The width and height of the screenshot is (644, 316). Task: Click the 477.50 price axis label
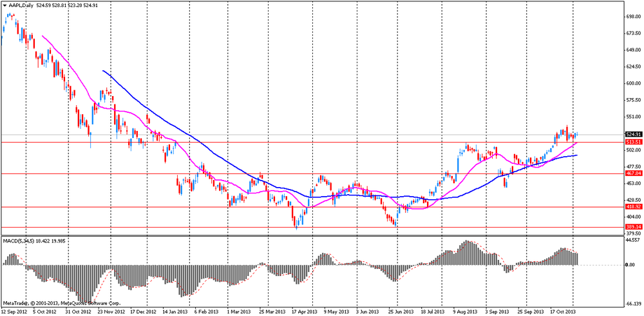pyautogui.click(x=633, y=166)
